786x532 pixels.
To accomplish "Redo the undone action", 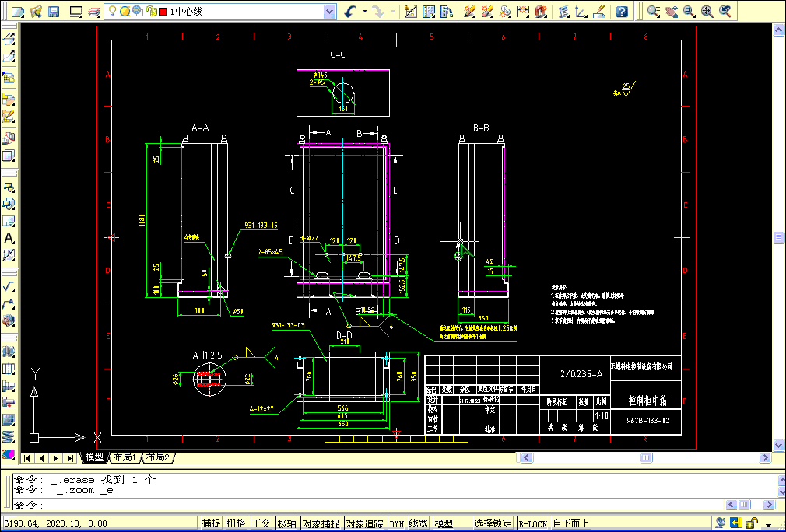I will (x=378, y=12).
